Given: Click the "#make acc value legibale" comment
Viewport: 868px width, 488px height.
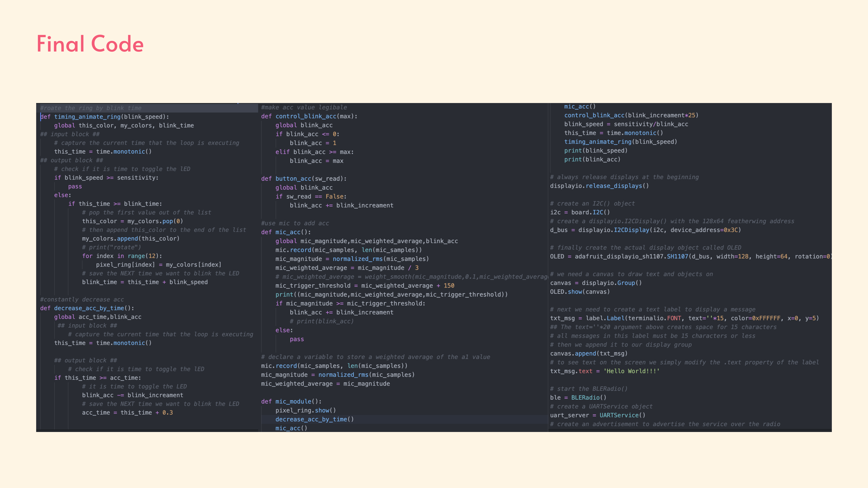Looking at the screenshot, I should (304, 108).
